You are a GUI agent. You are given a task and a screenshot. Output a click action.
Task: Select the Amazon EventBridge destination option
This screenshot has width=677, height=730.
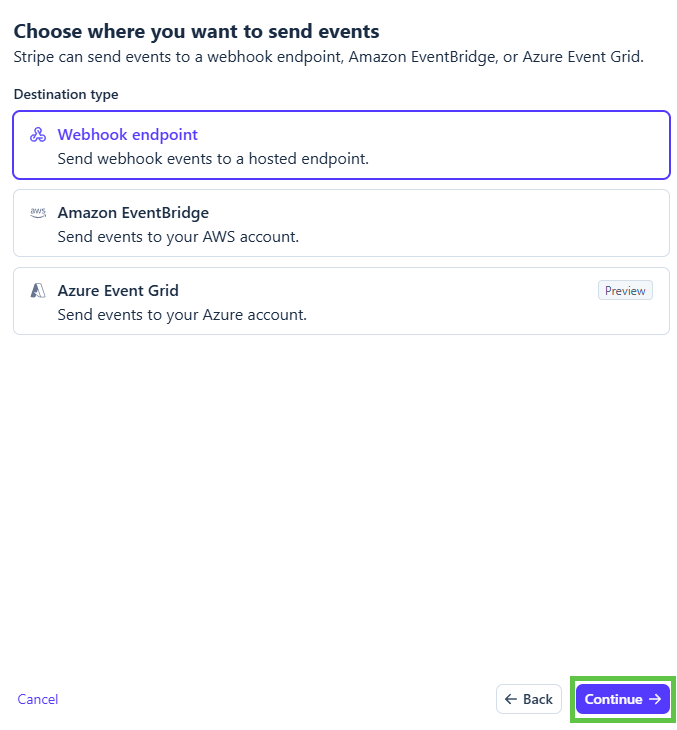click(340, 223)
